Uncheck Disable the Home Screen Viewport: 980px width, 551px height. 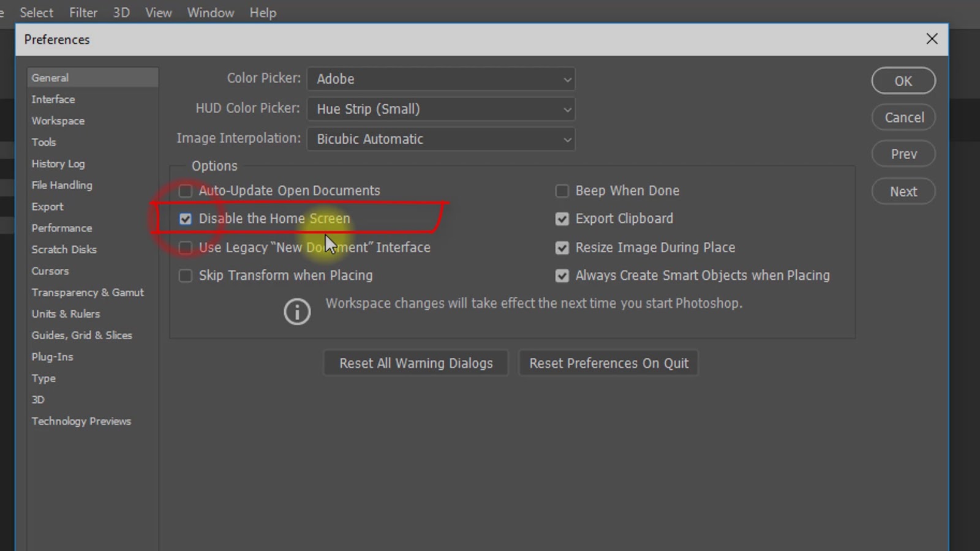(x=185, y=219)
